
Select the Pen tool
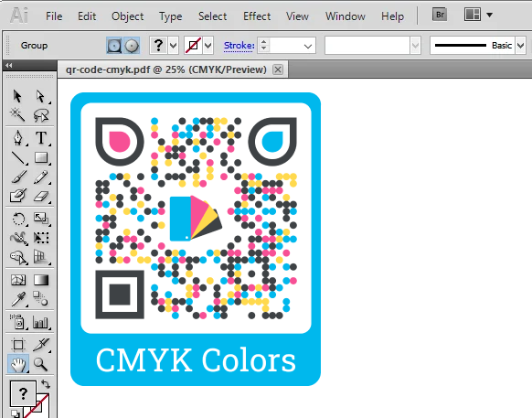click(17, 138)
